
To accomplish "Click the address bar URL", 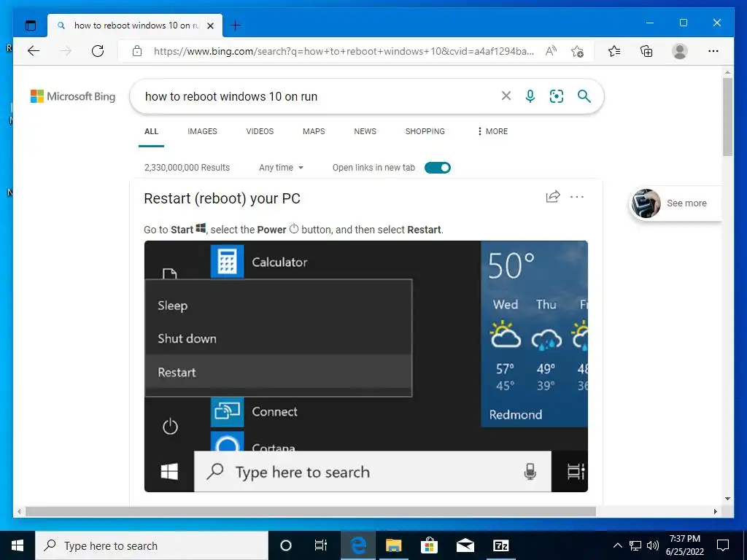I will pyautogui.click(x=344, y=51).
